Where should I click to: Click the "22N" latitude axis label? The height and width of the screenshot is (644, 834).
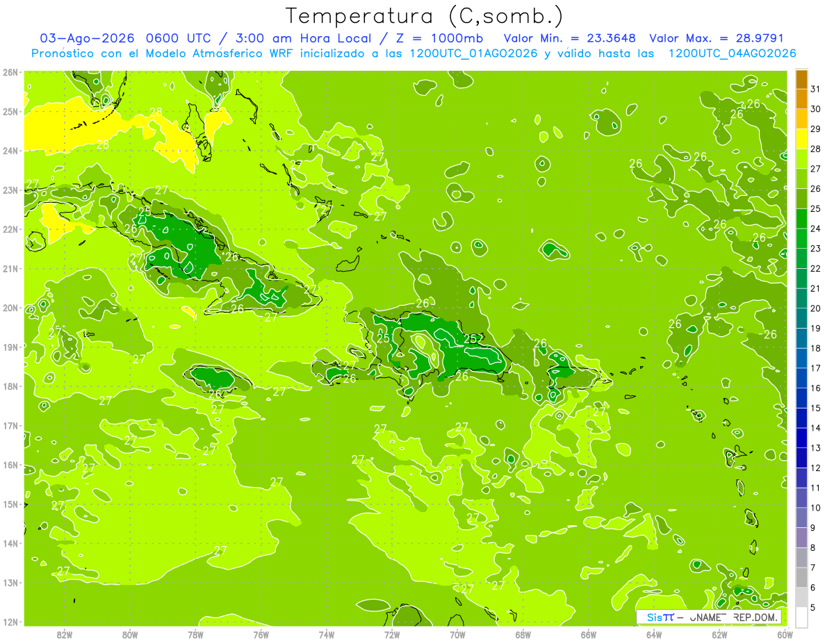click(10, 229)
